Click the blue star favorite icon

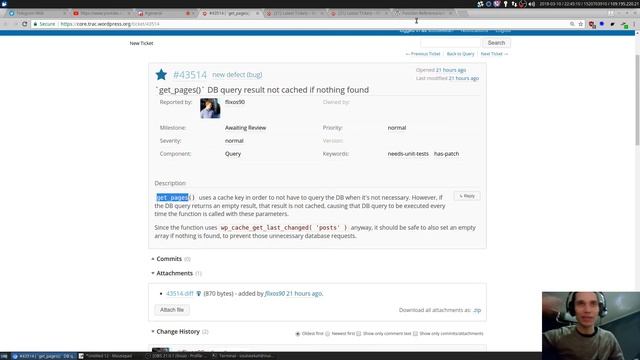[x=161, y=74]
